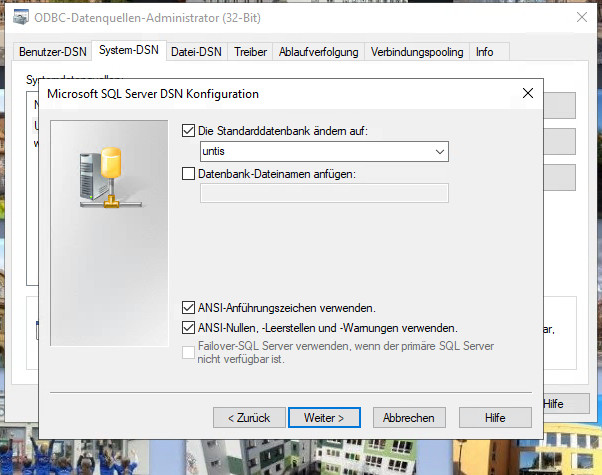Screen dimensions: 602x475
Task: Uncheck 'Die Standarddatenbank ändern auf' checkbox
Action: point(188,131)
